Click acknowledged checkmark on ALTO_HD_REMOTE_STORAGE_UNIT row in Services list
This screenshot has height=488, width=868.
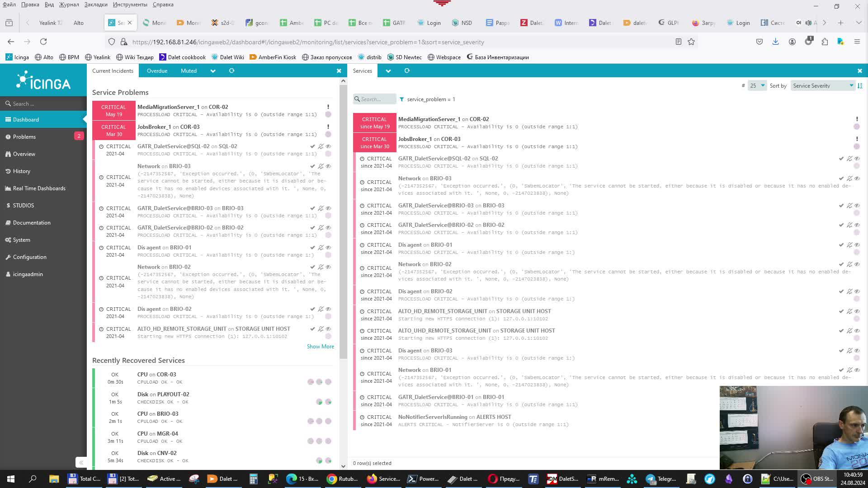[x=841, y=311]
